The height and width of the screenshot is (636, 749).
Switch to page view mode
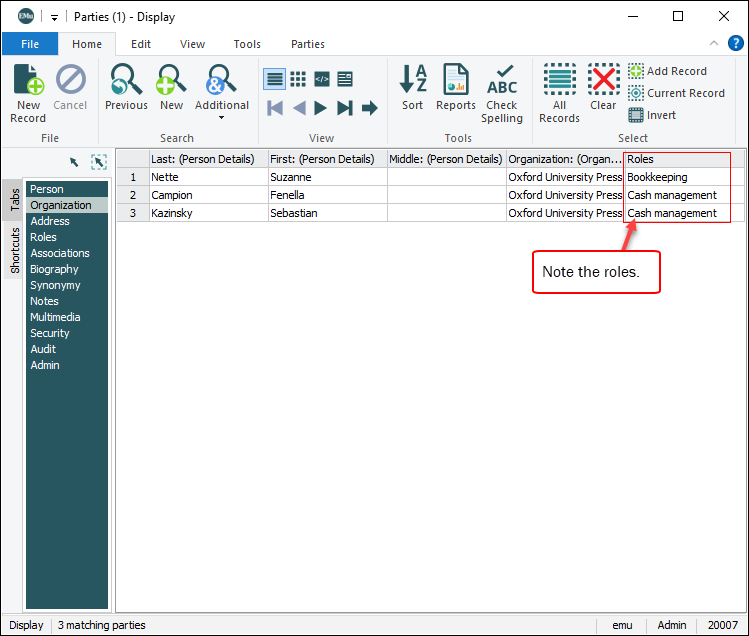(345, 79)
